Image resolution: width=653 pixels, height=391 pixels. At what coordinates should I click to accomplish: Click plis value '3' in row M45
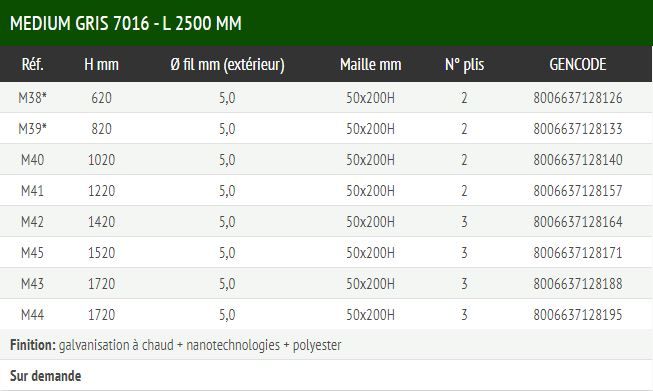464,253
